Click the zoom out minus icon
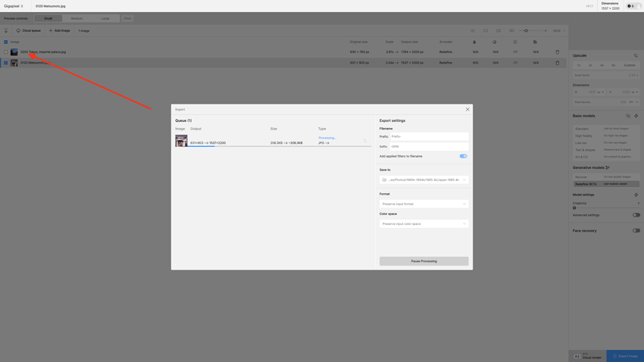 click(x=521, y=31)
